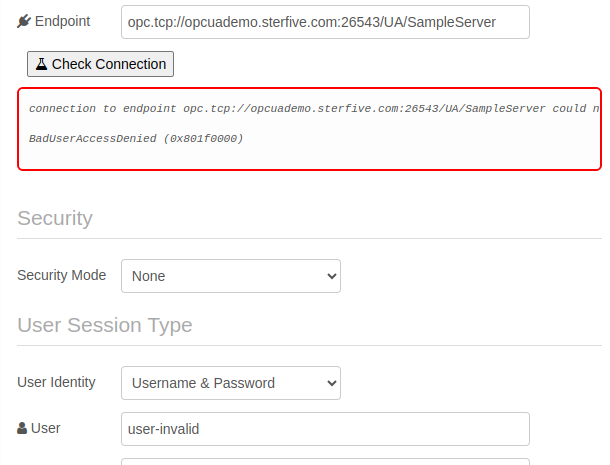The height and width of the screenshot is (465, 610).
Task: Click the connection to endpoint error message line
Action: 314,108
